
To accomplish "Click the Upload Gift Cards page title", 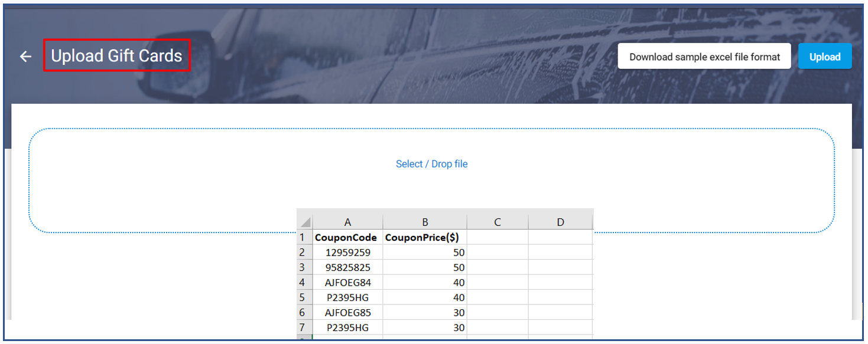I will pos(117,56).
